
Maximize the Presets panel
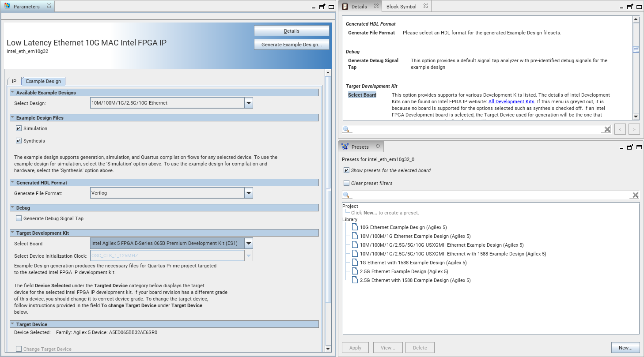639,147
